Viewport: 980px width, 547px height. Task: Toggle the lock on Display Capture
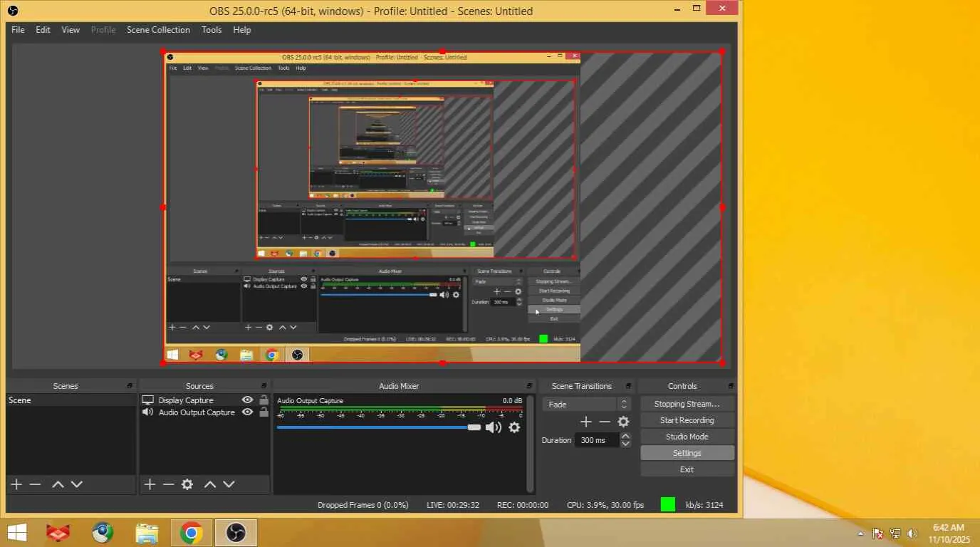(264, 400)
